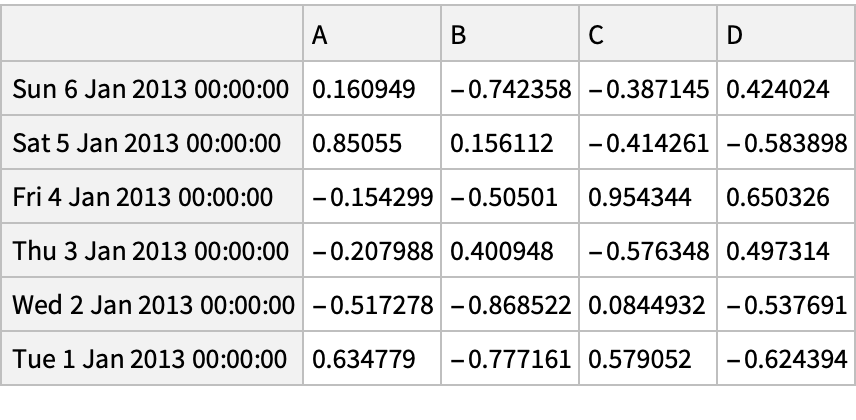856x420 pixels.
Task: Select cell with value 0.954344
Action: click(650, 197)
